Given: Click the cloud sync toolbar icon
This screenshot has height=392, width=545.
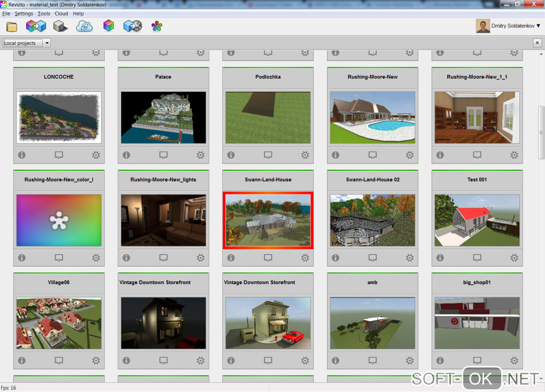Looking at the screenshot, I should [84, 26].
